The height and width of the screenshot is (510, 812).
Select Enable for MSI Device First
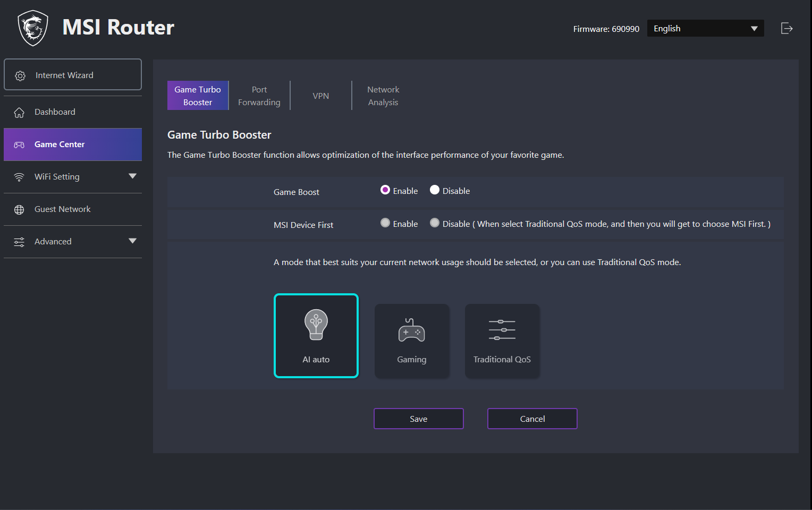[x=385, y=223]
